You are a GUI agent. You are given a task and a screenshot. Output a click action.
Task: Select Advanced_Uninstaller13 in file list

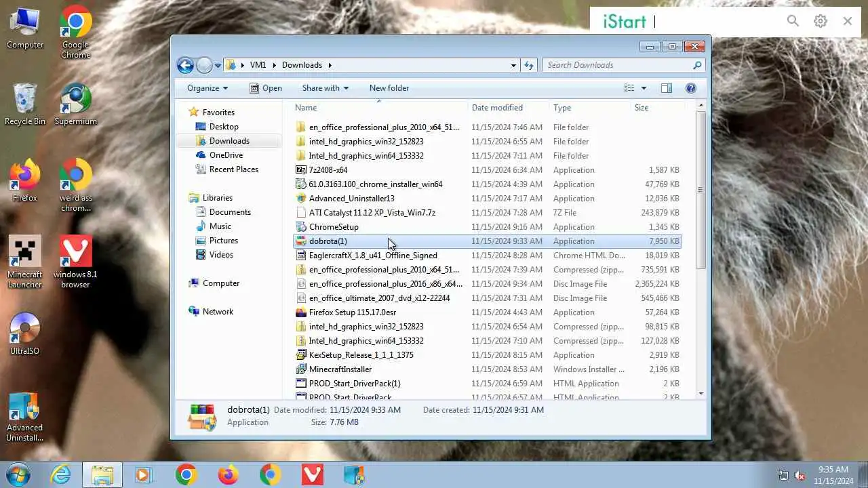(x=488, y=199)
